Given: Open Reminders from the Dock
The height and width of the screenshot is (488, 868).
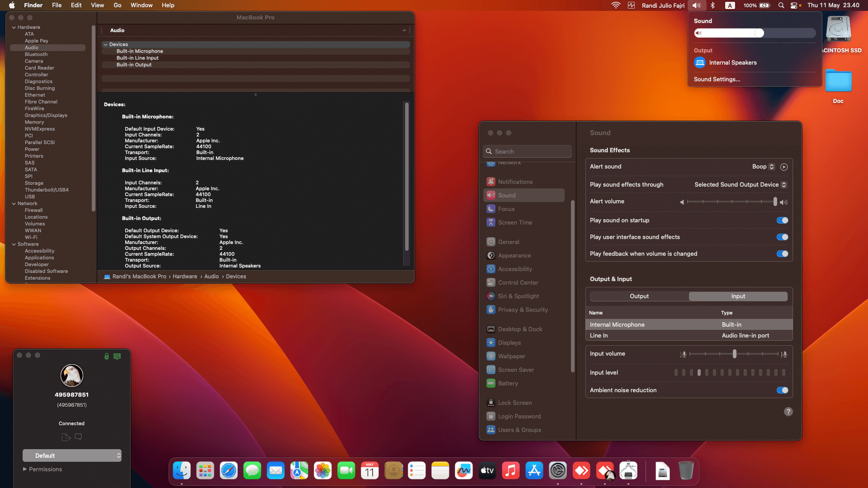Looking at the screenshot, I should (417, 471).
